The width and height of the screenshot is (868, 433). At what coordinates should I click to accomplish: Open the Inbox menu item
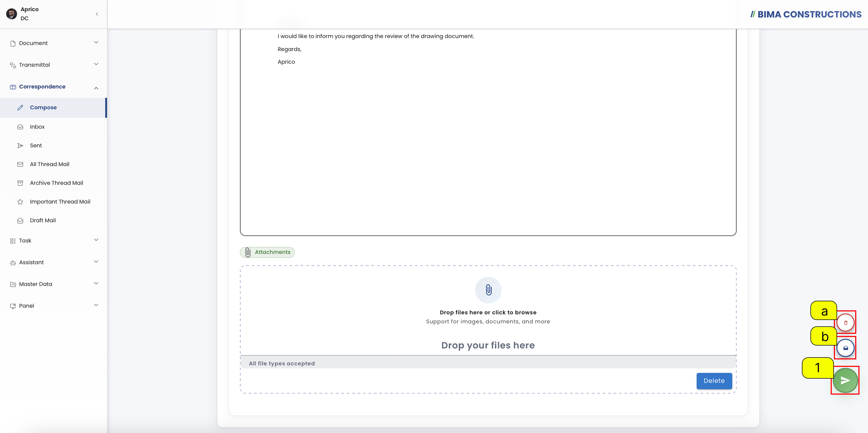(x=53, y=127)
